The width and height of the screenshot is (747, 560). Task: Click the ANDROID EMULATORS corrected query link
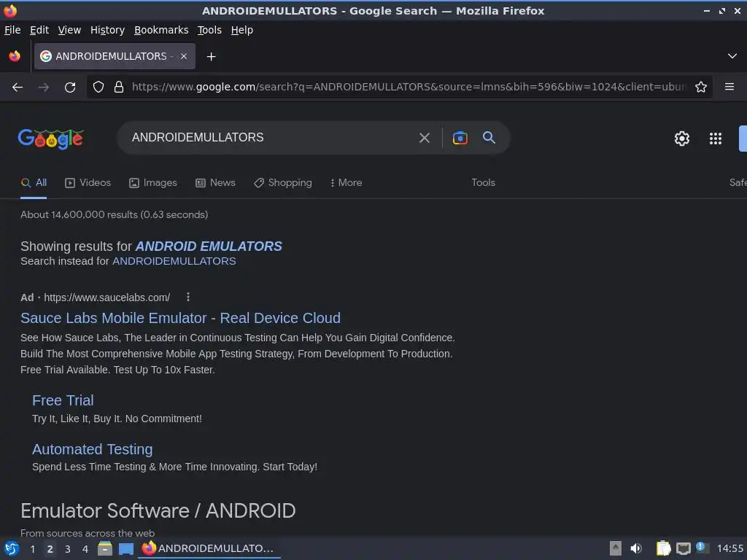tap(209, 246)
